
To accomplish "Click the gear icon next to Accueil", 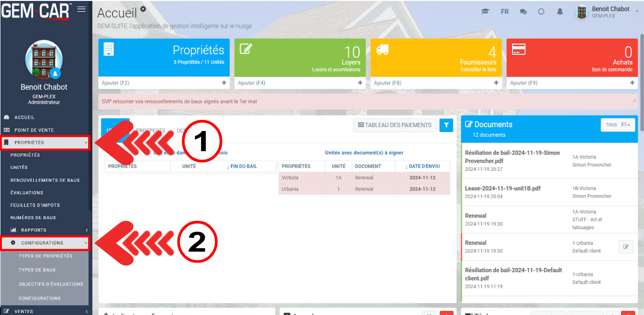I will pyautogui.click(x=143, y=8).
